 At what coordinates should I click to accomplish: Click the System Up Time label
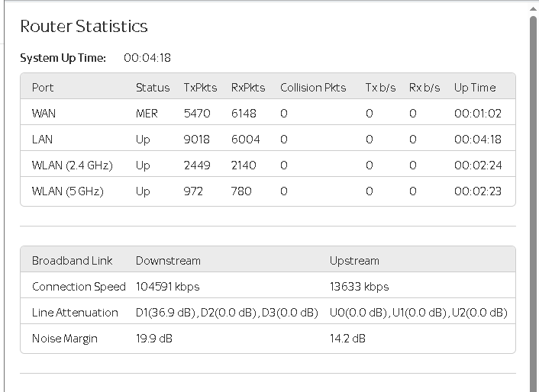(x=63, y=58)
